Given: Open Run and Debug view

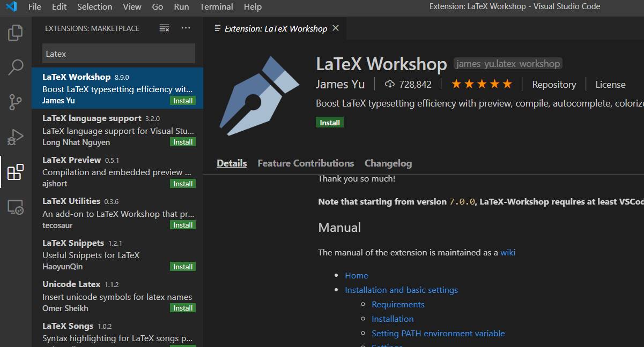Looking at the screenshot, I should pos(16,137).
